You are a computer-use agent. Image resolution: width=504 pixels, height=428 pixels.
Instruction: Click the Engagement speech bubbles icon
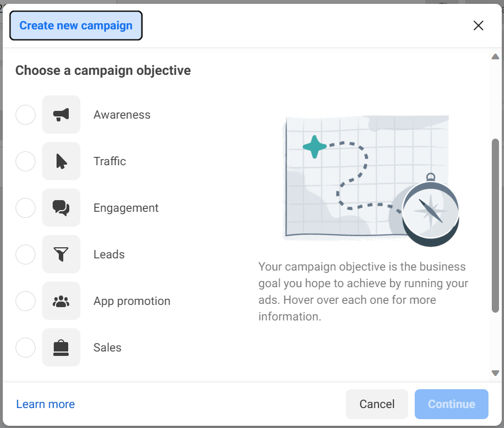(61, 208)
